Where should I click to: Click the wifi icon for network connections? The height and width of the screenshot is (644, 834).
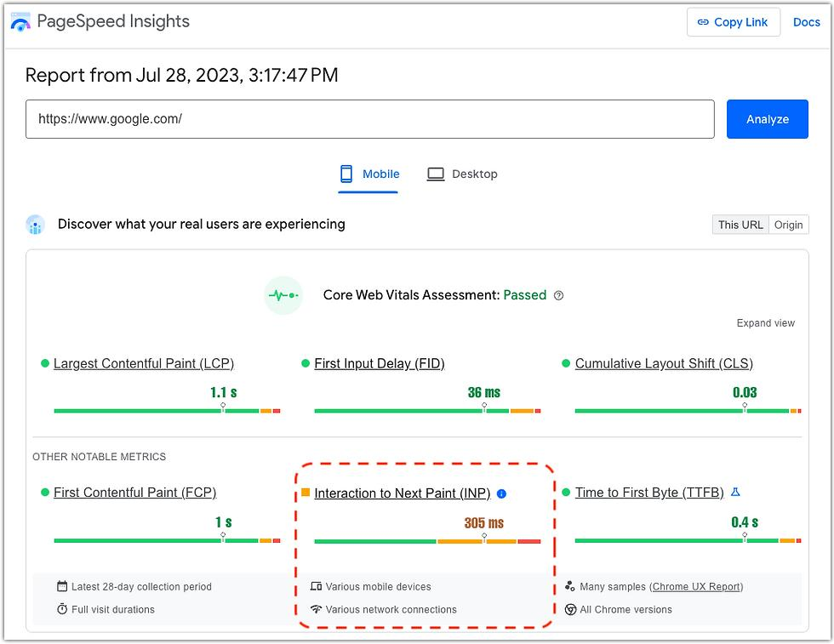point(316,609)
